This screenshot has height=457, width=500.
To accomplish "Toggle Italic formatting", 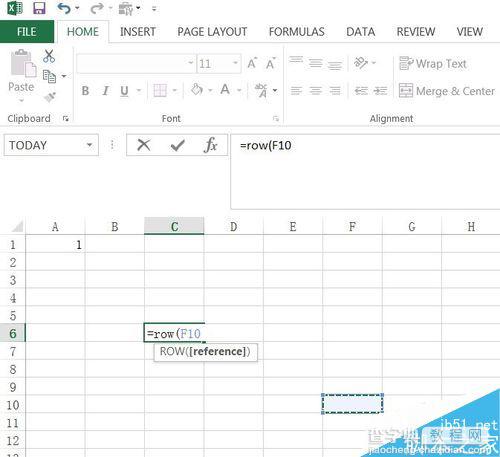I will point(106,91).
